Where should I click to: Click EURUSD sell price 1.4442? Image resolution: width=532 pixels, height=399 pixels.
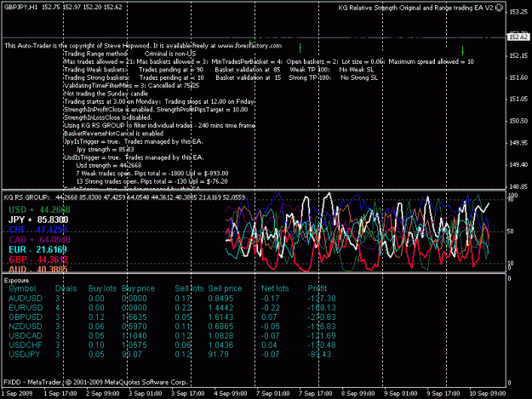(x=220, y=308)
